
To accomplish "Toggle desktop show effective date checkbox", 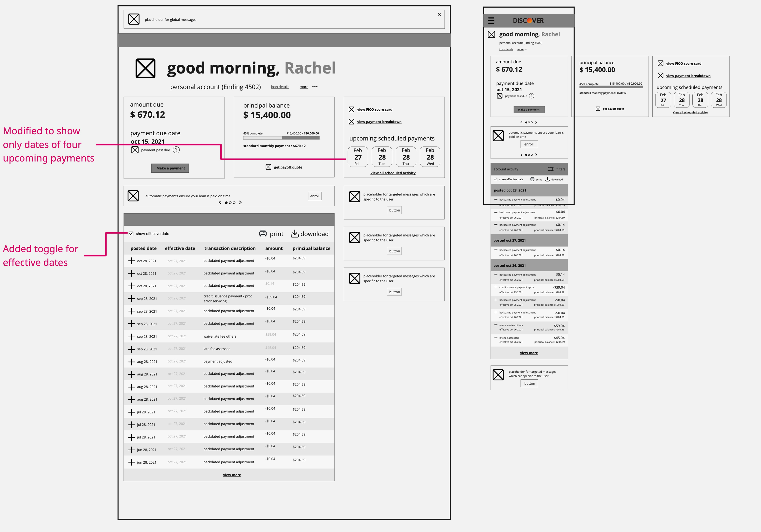I will point(131,234).
